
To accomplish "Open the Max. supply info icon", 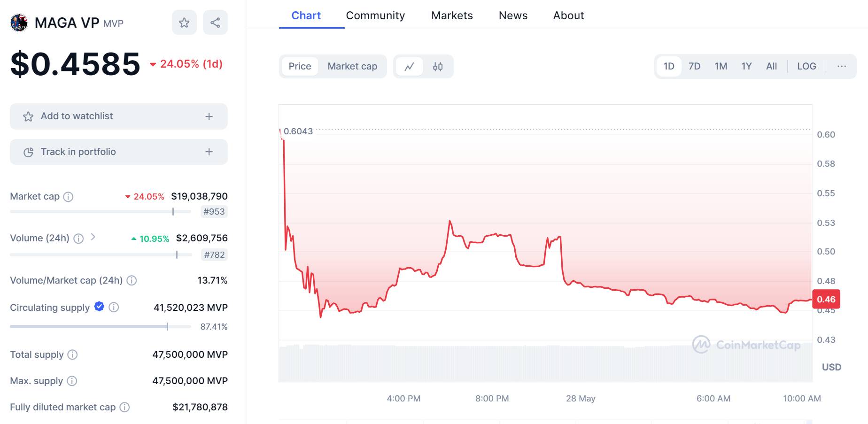I will (x=72, y=381).
